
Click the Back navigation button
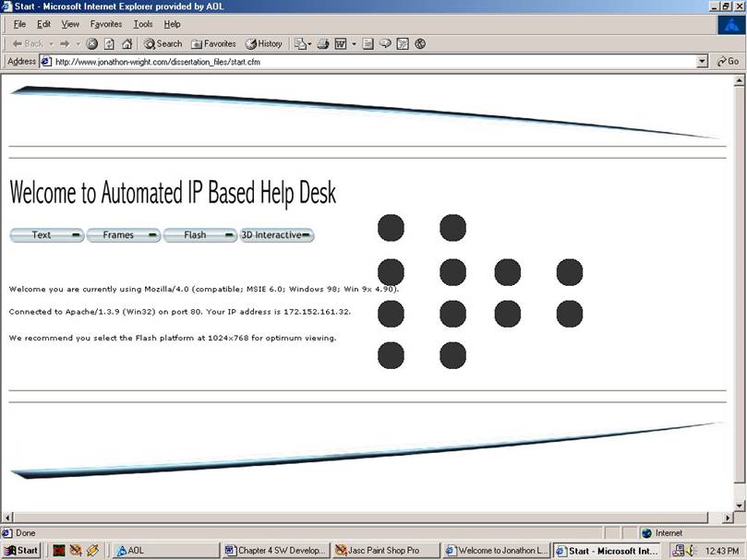tap(28, 43)
